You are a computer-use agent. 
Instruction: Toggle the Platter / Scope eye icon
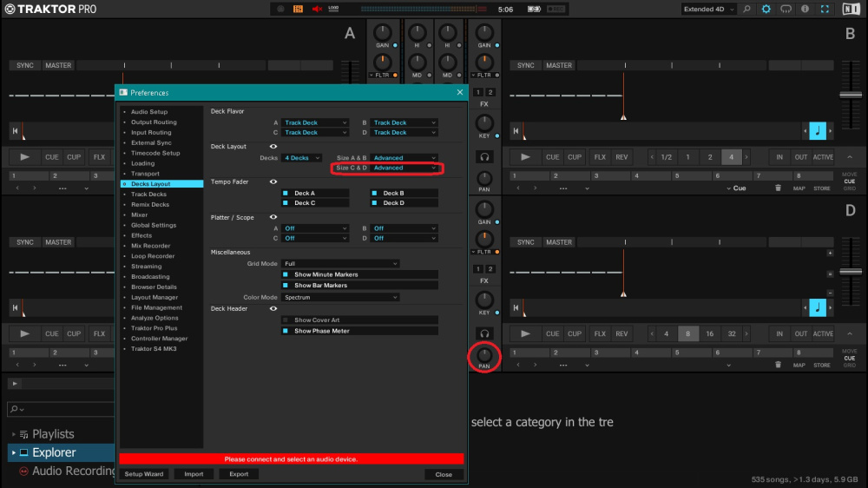(273, 217)
